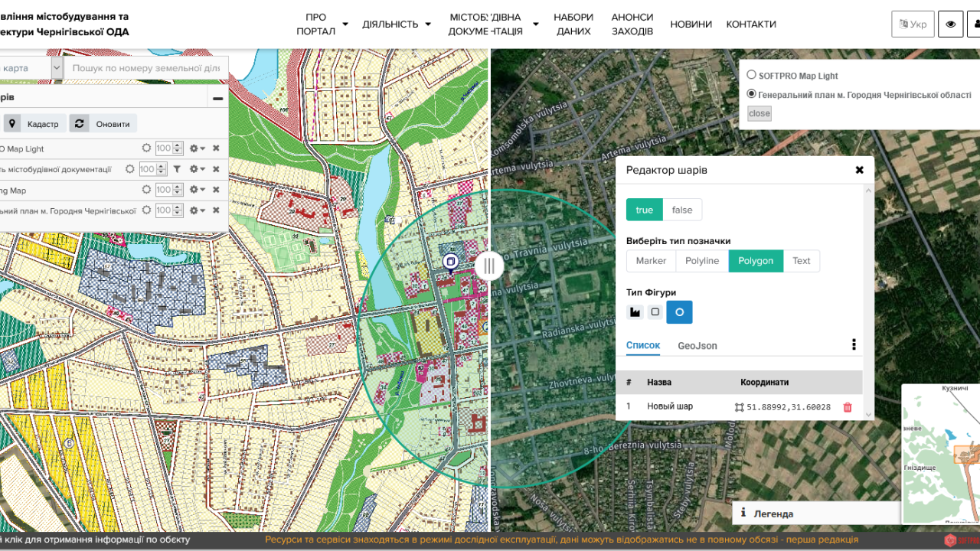Open the map type dropdown next to карта
This screenshot has width=980, height=551.
coord(56,68)
